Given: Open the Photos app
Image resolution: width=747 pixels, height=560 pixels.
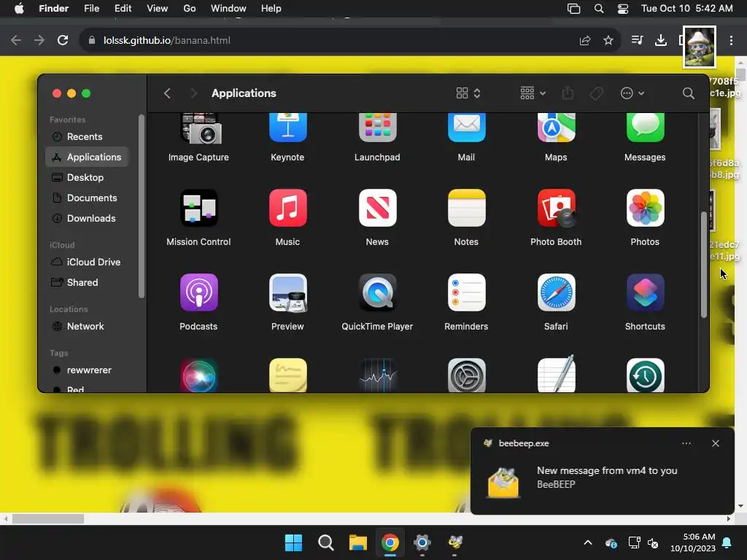Looking at the screenshot, I should pyautogui.click(x=645, y=208).
